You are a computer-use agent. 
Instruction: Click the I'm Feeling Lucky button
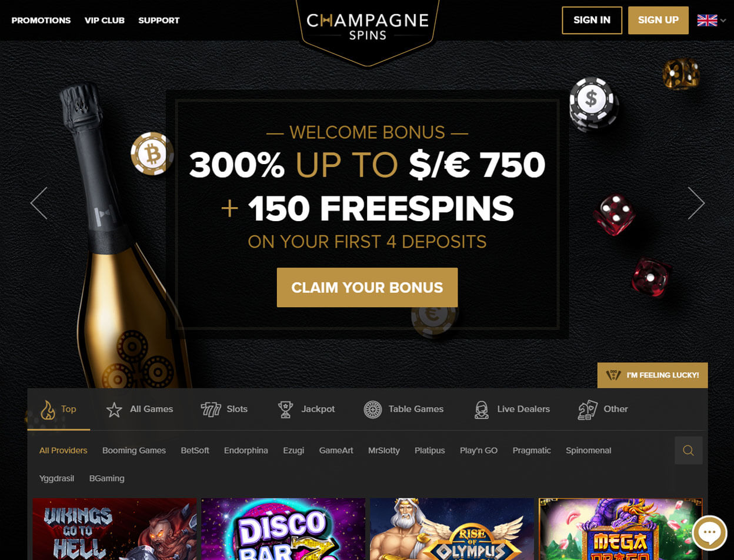652,375
